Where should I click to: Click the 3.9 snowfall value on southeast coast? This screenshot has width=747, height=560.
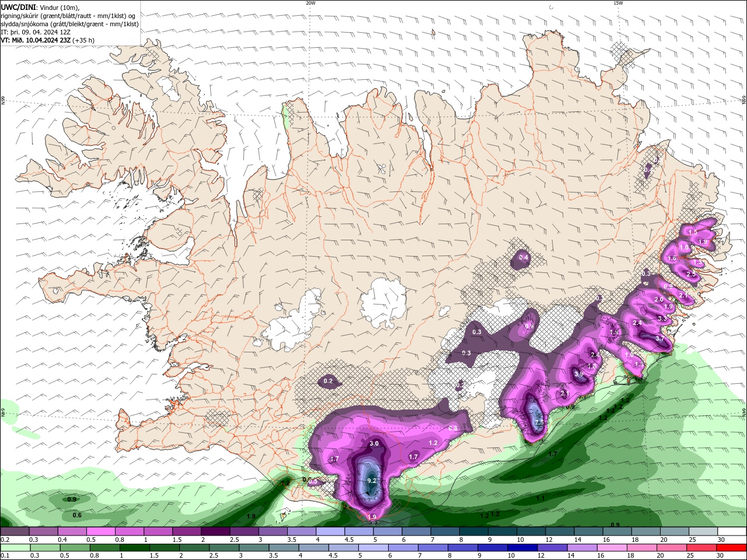578,374
